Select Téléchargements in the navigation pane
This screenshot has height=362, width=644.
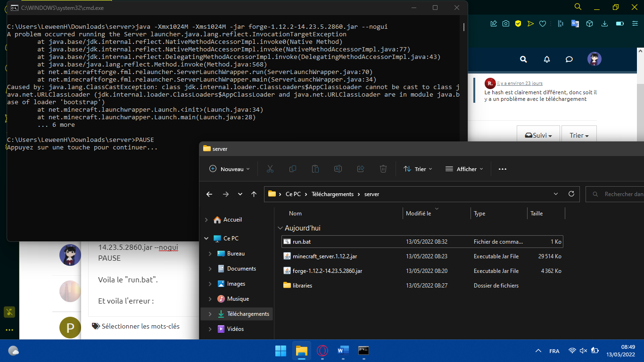coord(248,314)
